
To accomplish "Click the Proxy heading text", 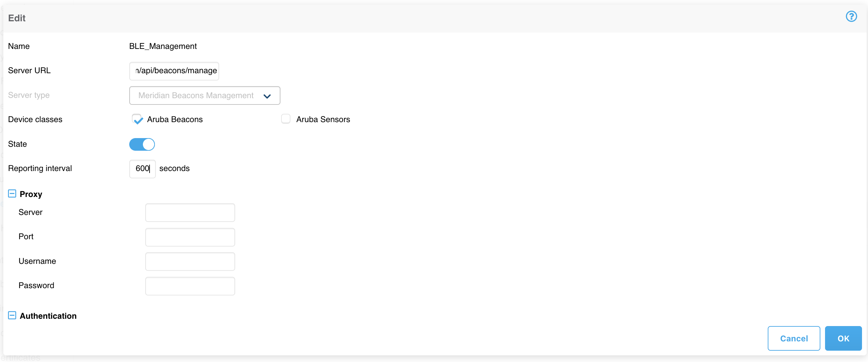I will pos(31,194).
